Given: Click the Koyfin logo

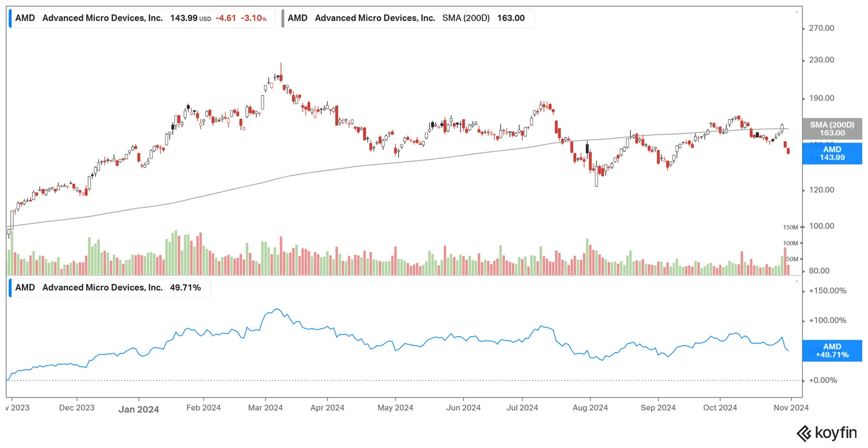Looking at the screenshot, I should [826, 433].
